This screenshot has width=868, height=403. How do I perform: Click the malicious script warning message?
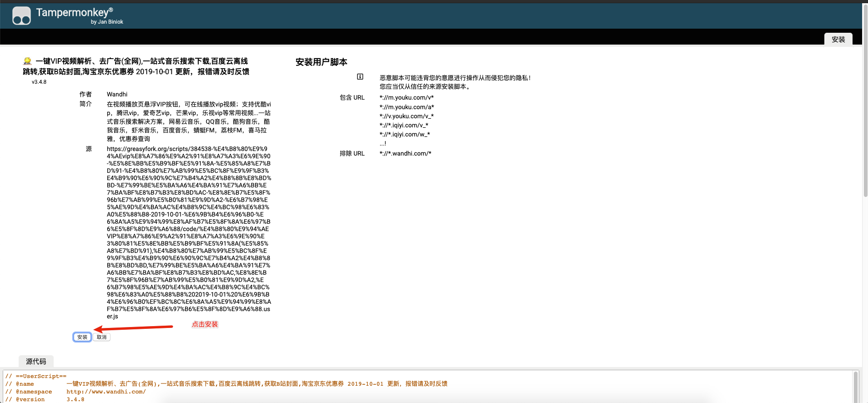pos(455,82)
